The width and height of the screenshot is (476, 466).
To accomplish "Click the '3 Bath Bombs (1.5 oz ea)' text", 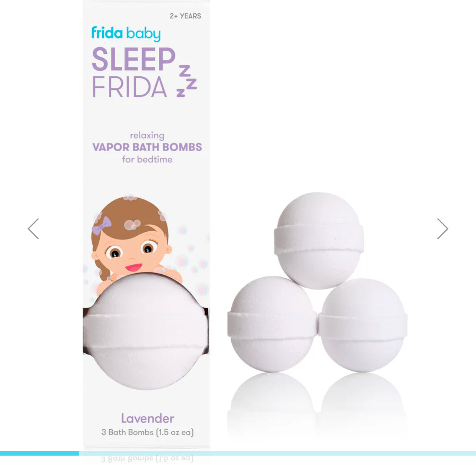I will click(148, 432).
